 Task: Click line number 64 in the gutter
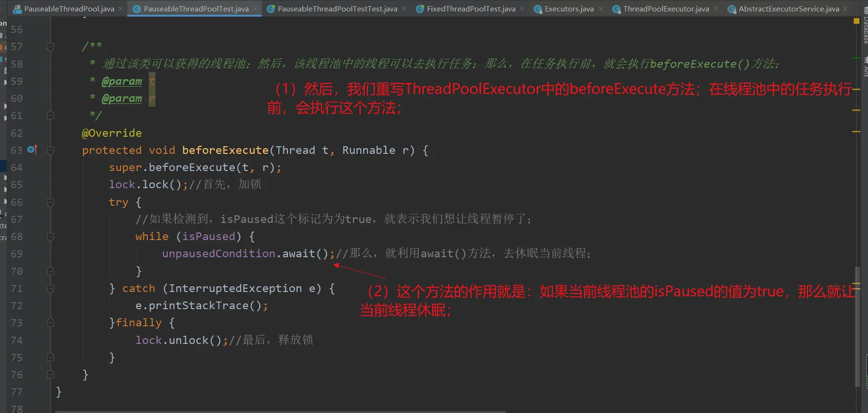(17, 168)
